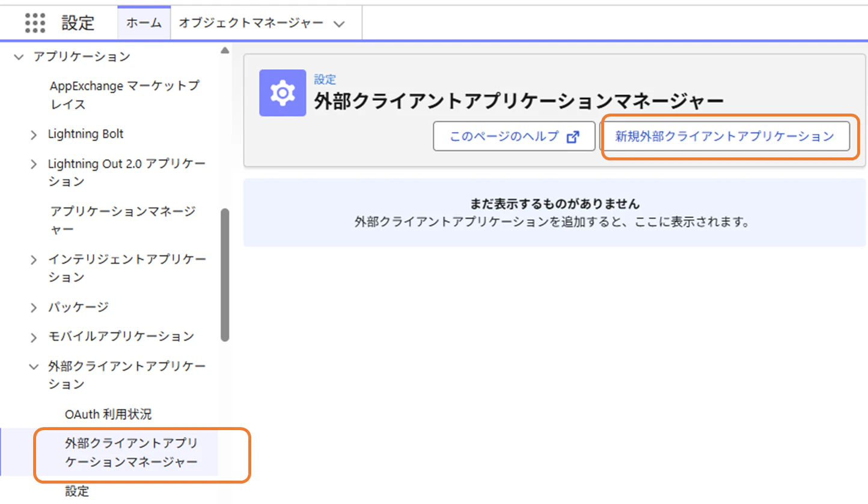868x504 pixels.
Task: Expand the インテリジェントアプリケーション node
Action: (x=34, y=260)
